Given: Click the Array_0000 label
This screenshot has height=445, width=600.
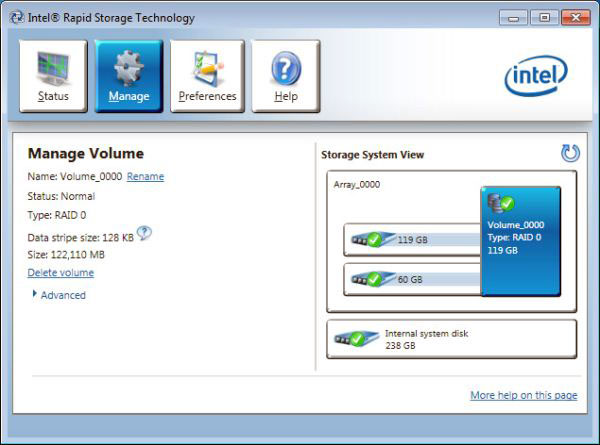Looking at the screenshot, I should [357, 184].
